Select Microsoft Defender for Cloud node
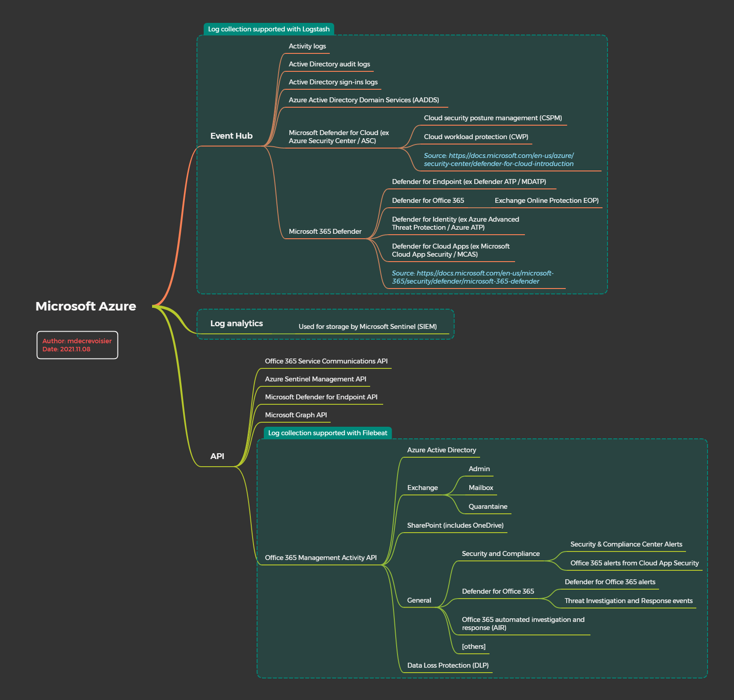This screenshot has height=700, width=734. 339,137
